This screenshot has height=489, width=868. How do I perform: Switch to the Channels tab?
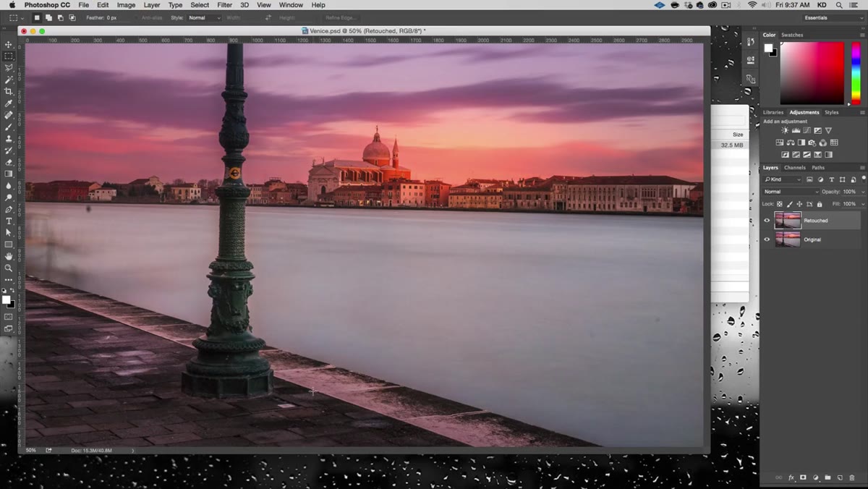794,168
